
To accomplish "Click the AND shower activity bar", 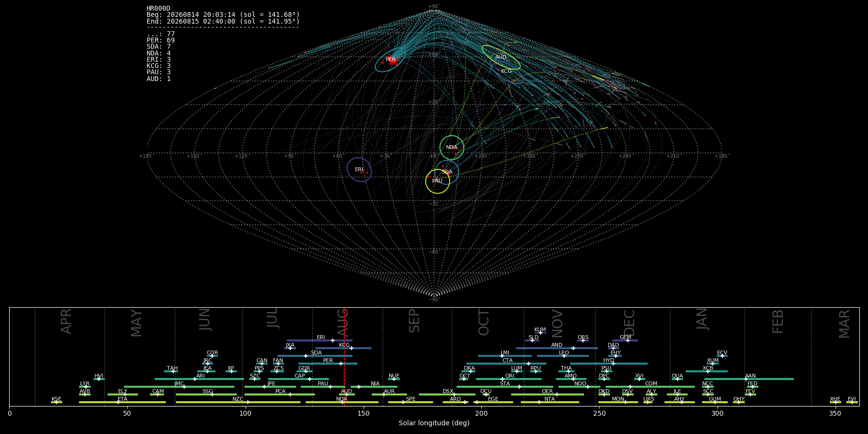I will tap(557, 348).
